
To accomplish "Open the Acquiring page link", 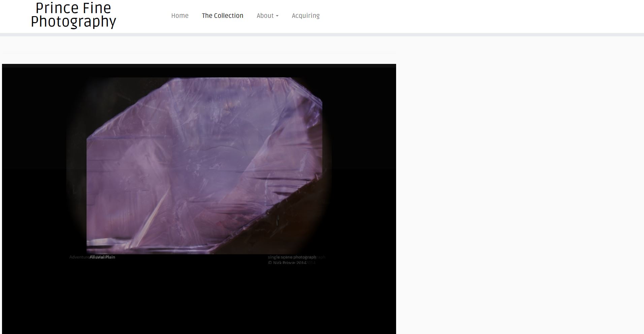I will coord(305,16).
